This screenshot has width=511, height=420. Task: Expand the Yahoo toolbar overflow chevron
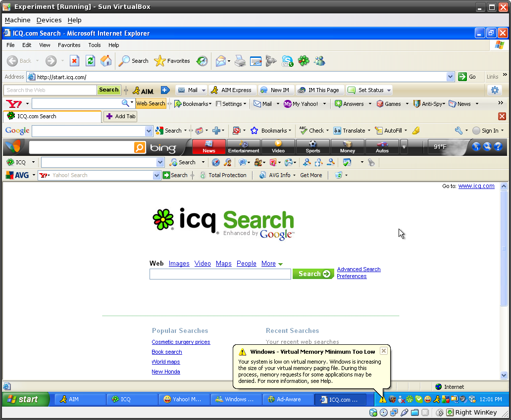point(501,103)
